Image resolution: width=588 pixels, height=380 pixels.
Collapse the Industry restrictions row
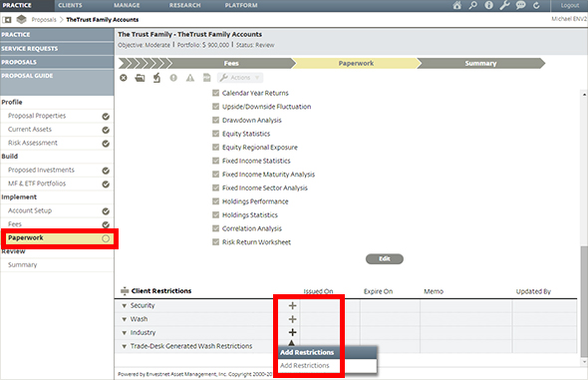click(x=125, y=333)
